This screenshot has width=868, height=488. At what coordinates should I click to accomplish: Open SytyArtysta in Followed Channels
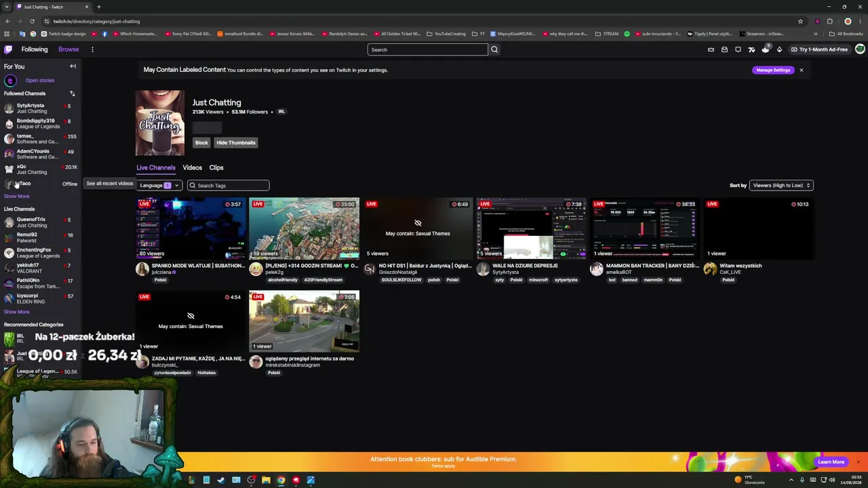click(41, 108)
